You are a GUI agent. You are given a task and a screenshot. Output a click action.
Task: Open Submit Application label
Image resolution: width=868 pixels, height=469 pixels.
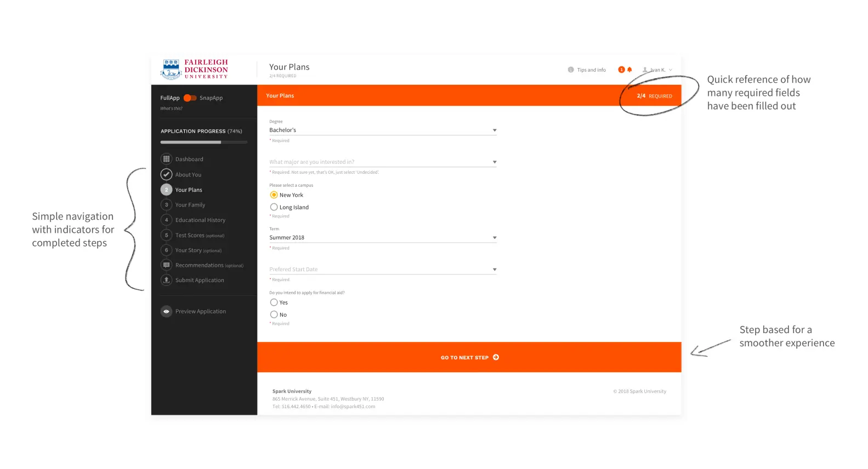pyautogui.click(x=200, y=281)
